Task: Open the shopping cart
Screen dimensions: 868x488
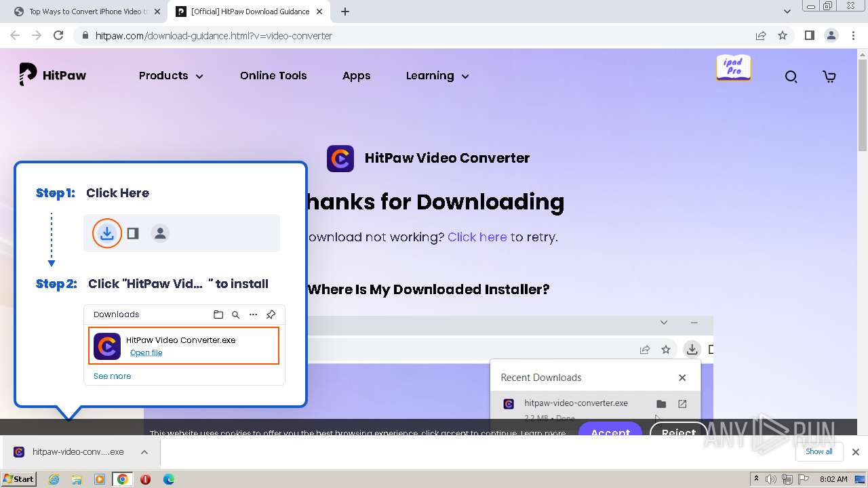Action: (x=829, y=77)
